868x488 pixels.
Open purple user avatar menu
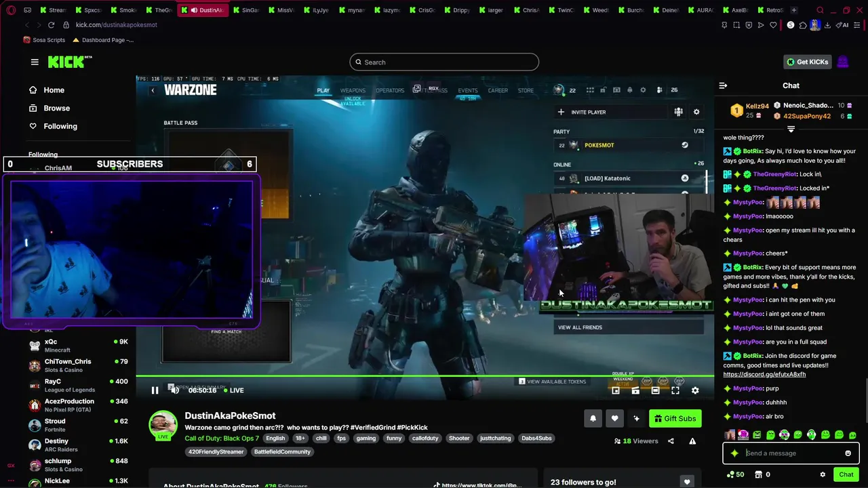[x=843, y=62]
